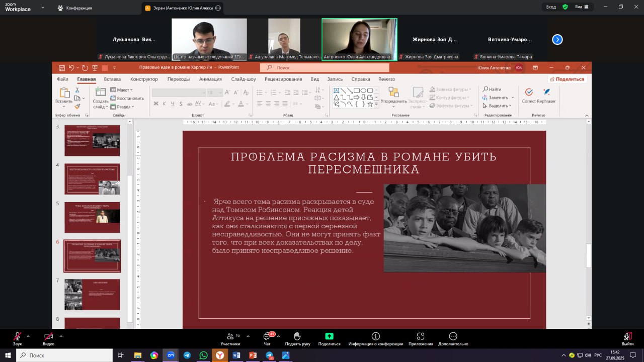Viewport: 644px width, 362px height.
Task: Select slide 7 thumbnail in panel
Action: pyautogui.click(x=92, y=295)
